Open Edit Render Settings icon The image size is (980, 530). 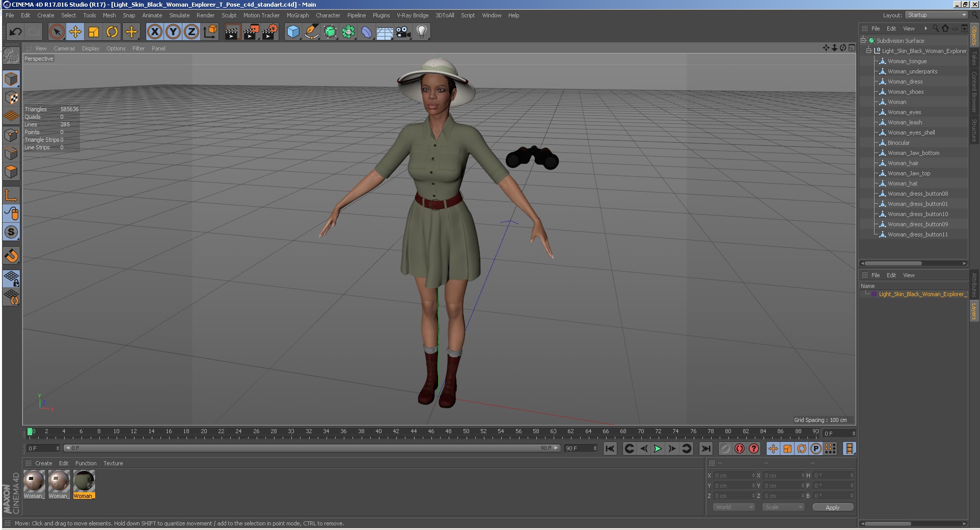tap(270, 32)
